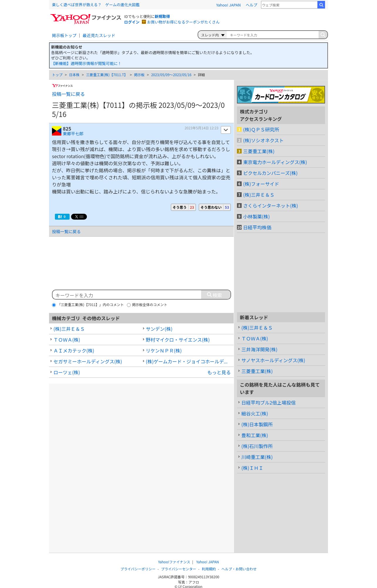Open 三井海洋開発(株) in 新着スレッド
Viewport: 377px width, 588px height.
[x=259, y=350]
